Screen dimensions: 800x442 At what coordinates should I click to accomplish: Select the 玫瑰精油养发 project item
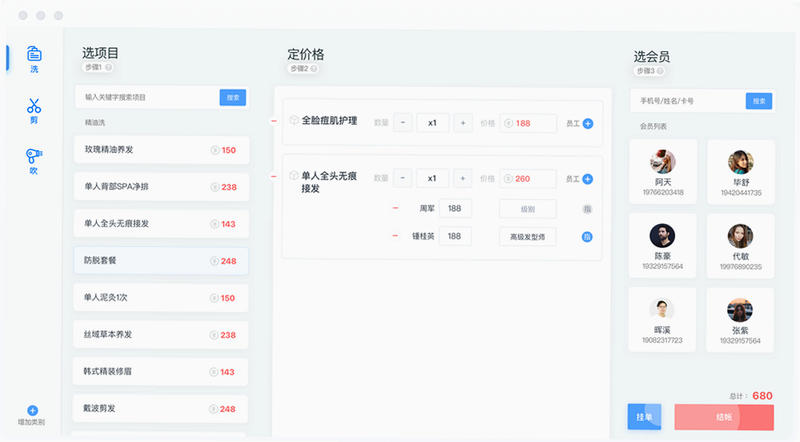pyautogui.click(x=162, y=150)
